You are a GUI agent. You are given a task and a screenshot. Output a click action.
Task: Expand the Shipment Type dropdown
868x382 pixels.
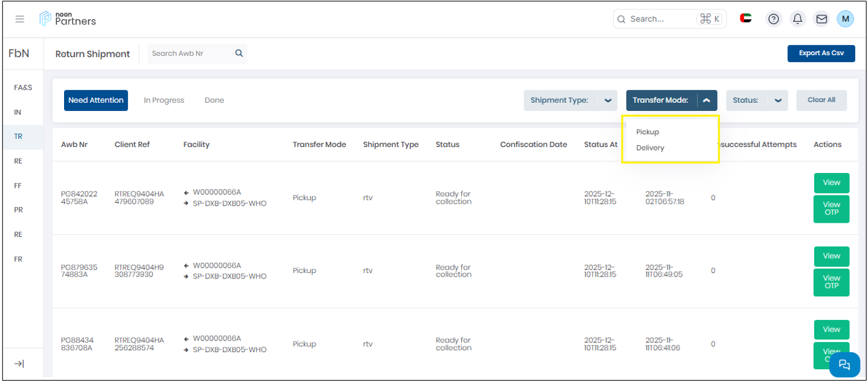coord(608,100)
